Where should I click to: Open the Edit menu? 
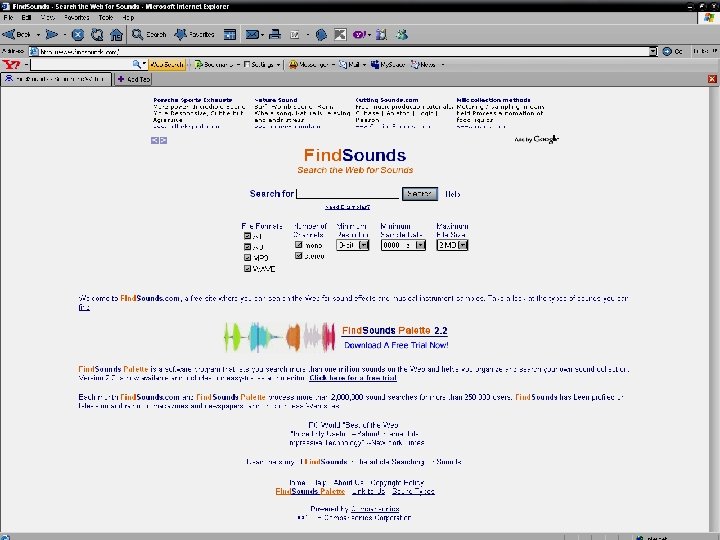tap(26, 17)
